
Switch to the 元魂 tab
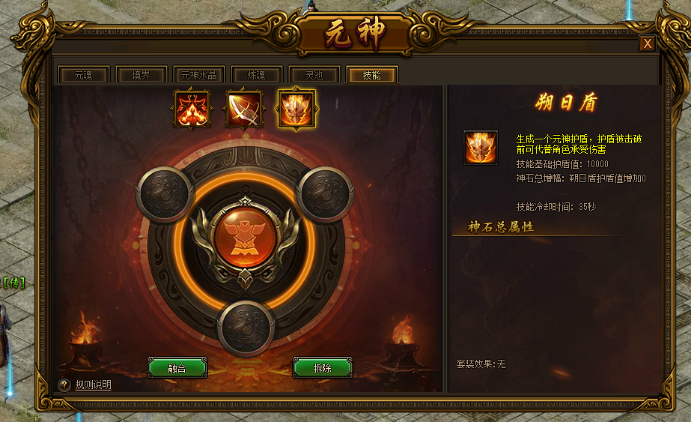click(83, 75)
